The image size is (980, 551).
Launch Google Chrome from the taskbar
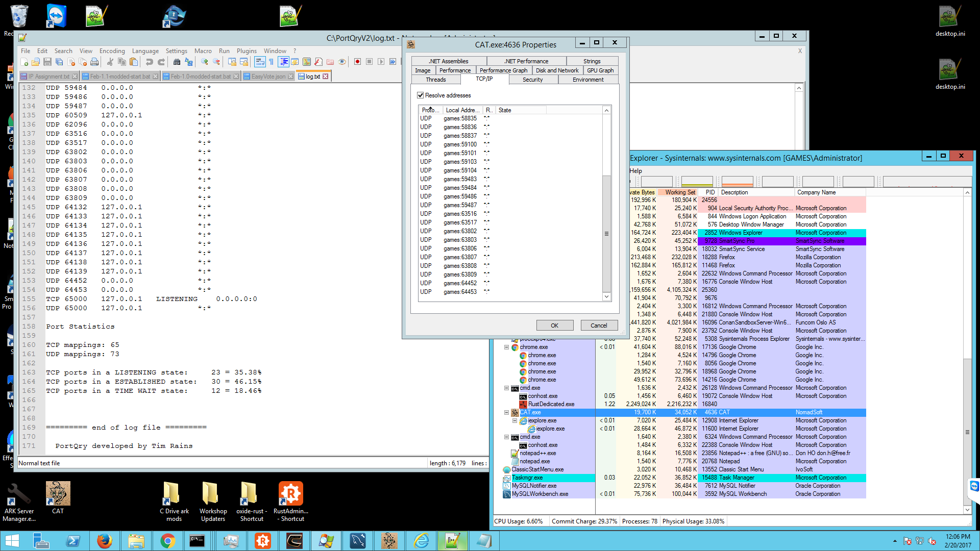168,540
